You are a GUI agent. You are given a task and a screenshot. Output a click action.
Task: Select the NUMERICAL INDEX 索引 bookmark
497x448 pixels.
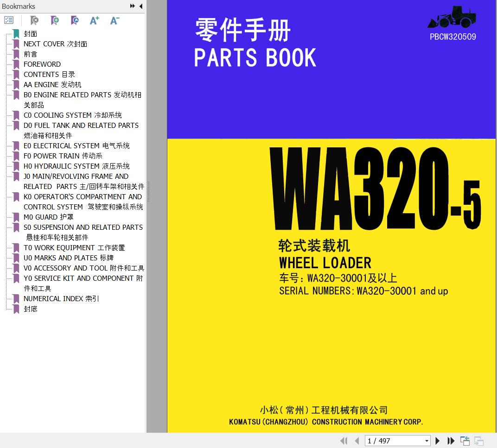tap(61, 298)
